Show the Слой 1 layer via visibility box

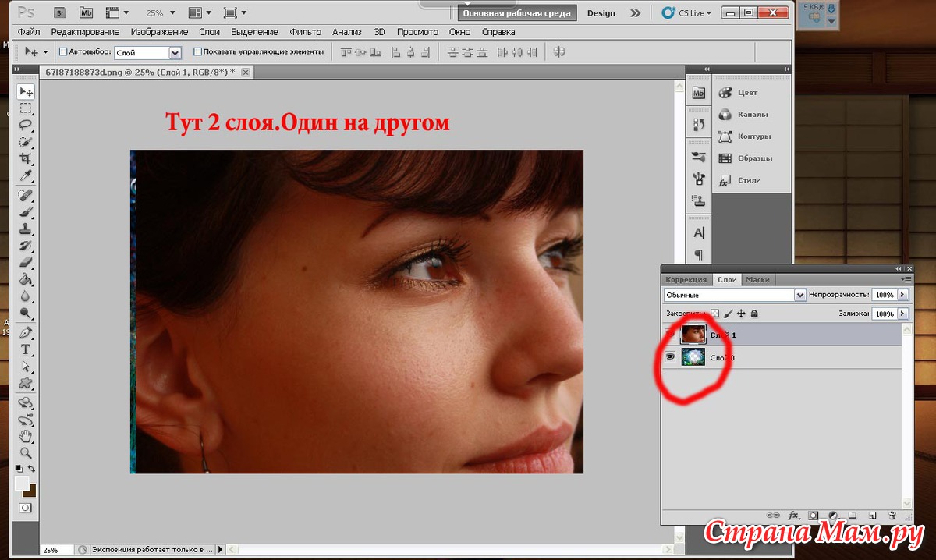click(669, 335)
